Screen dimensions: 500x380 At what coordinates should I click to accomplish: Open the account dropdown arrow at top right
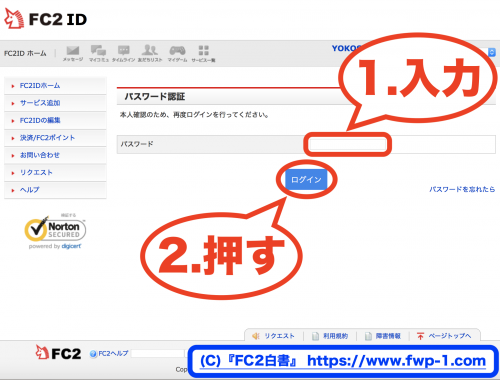point(492,52)
